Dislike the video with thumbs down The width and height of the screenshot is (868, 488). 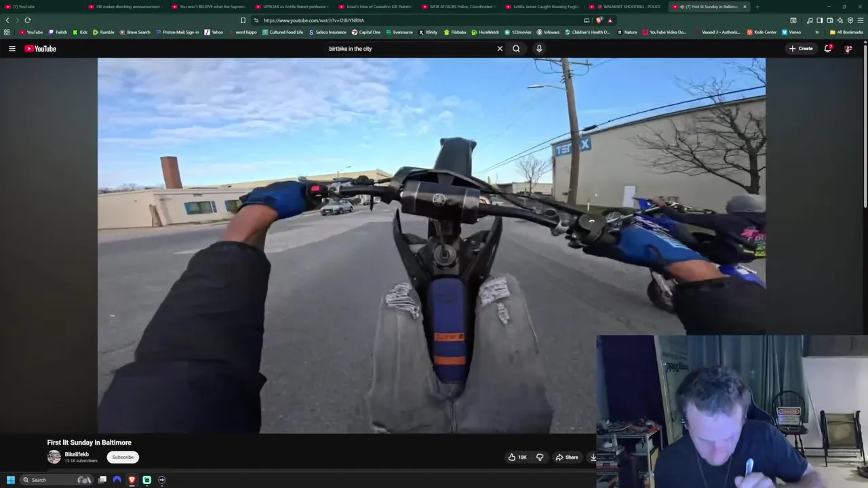pyautogui.click(x=540, y=457)
